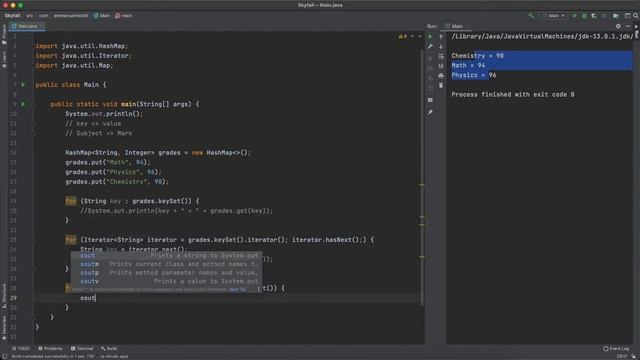Screen dimensions: 640x360
Task: Click import java.util.Iterator line
Action: (83, 56)
